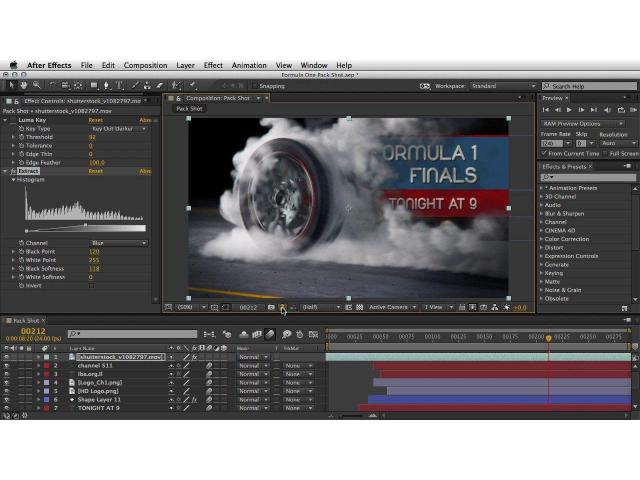Select the Brush tool
Viewport: 640px width, 480px height.
click(135, 85)
